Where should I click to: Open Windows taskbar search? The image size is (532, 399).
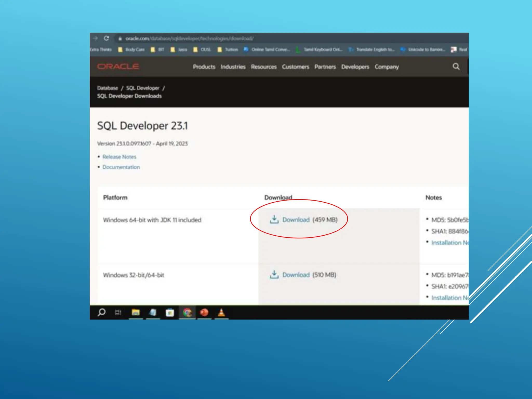point(102,312)
